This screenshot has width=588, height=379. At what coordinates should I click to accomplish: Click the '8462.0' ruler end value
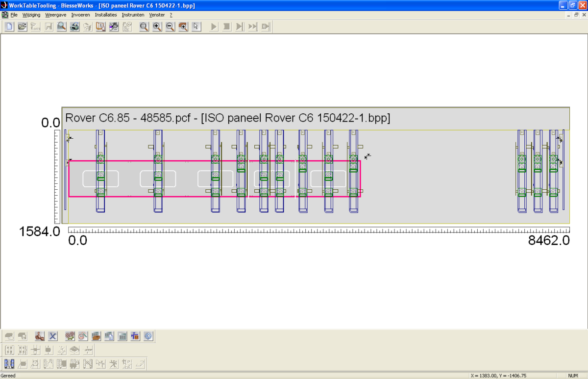coord(549,240)
